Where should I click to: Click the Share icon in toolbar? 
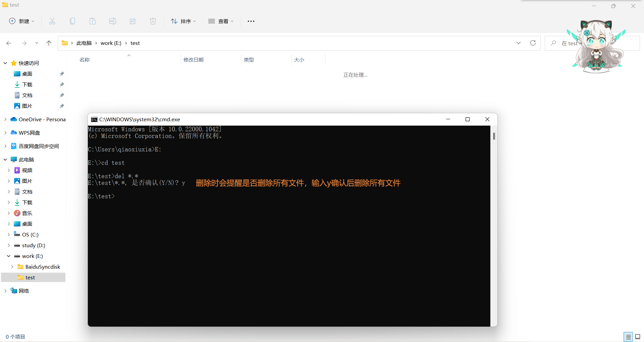tap(133, 21)
